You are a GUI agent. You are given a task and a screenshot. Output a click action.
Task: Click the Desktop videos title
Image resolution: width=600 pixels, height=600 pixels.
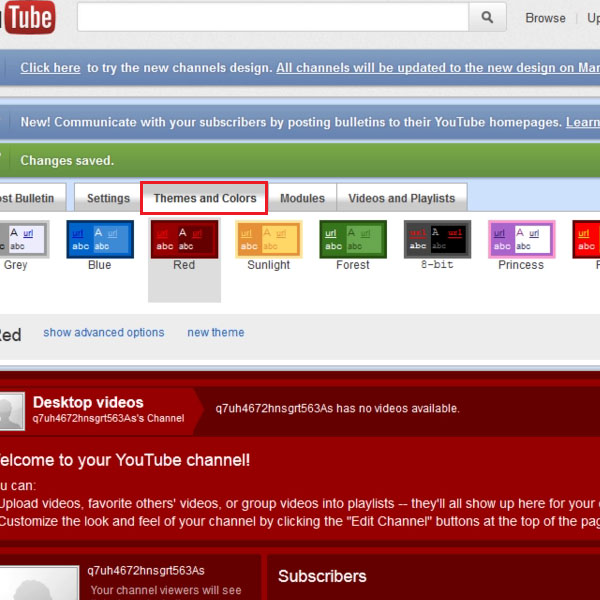pos(88,402)
